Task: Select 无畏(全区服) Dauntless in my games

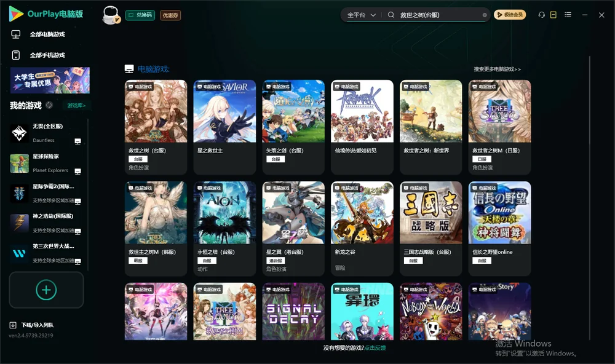Action: tap(46, 133)
